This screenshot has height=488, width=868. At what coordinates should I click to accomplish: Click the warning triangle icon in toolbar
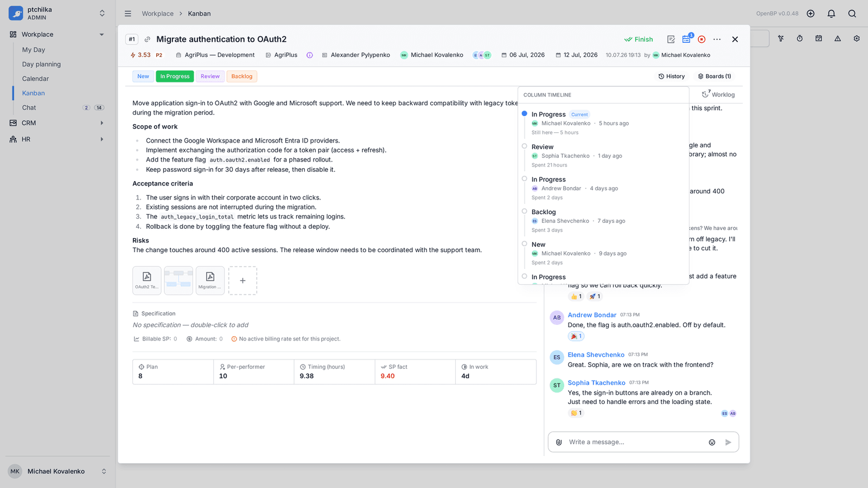(x=838, y=38)
